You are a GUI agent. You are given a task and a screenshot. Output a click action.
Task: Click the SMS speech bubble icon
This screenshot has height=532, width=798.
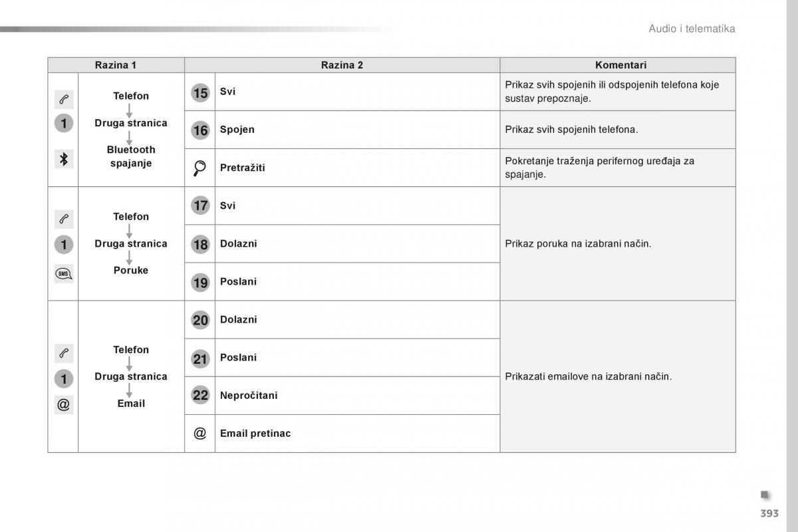pos(64,273)
